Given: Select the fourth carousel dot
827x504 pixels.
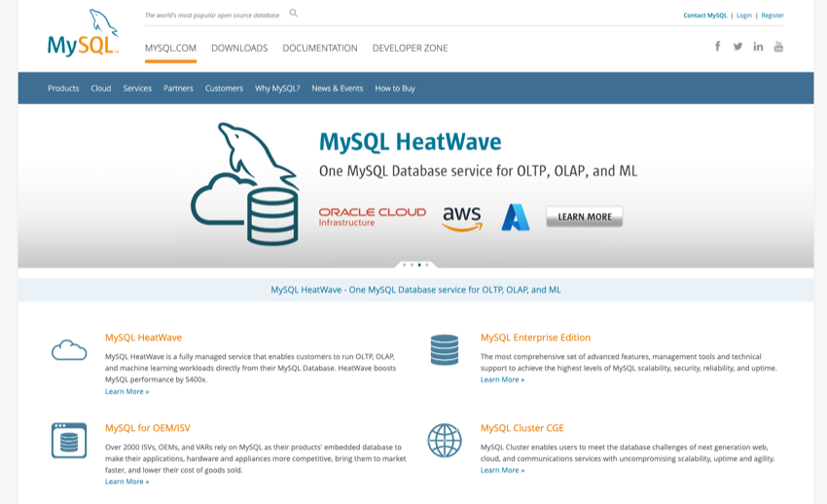Looking at the screenshot, I should 427,265.
